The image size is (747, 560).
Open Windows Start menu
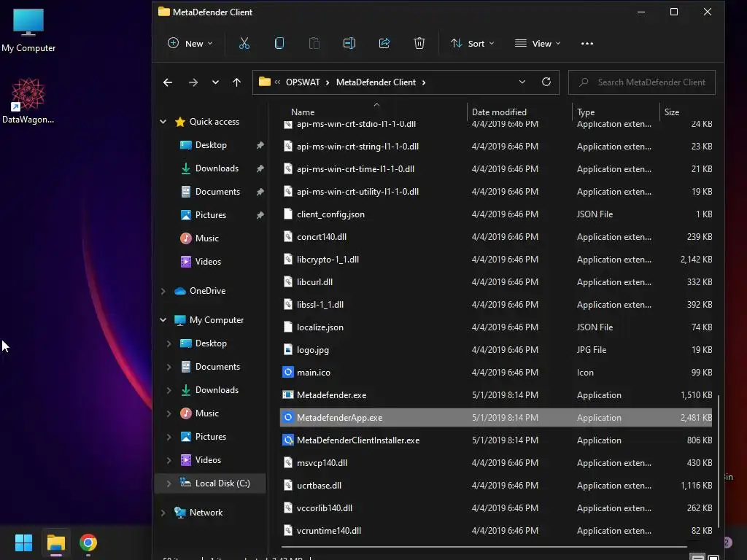23,542
